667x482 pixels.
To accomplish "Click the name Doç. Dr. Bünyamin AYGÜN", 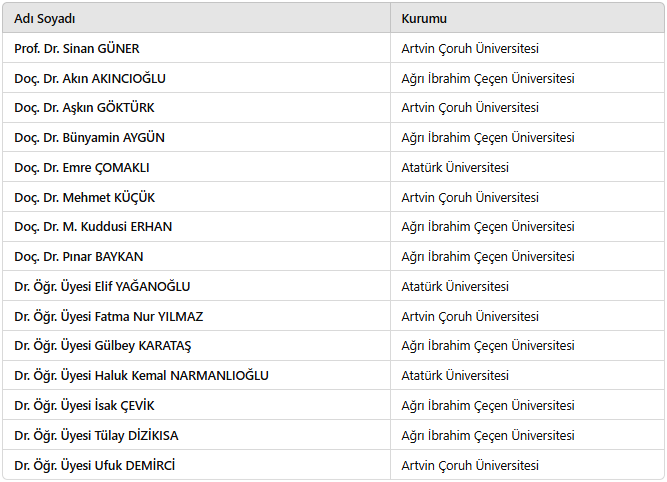I will click(89, 138).
